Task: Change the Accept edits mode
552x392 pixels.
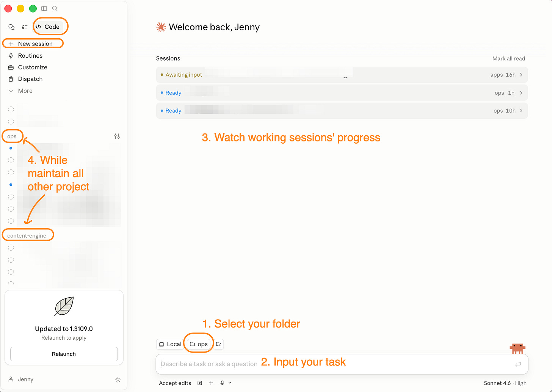Action: pos(175,383)
